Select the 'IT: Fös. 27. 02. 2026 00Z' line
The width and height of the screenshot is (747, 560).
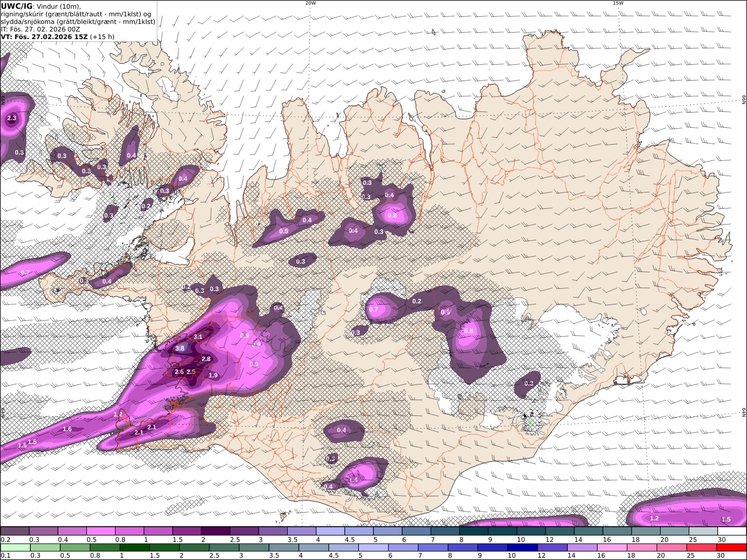40,29
